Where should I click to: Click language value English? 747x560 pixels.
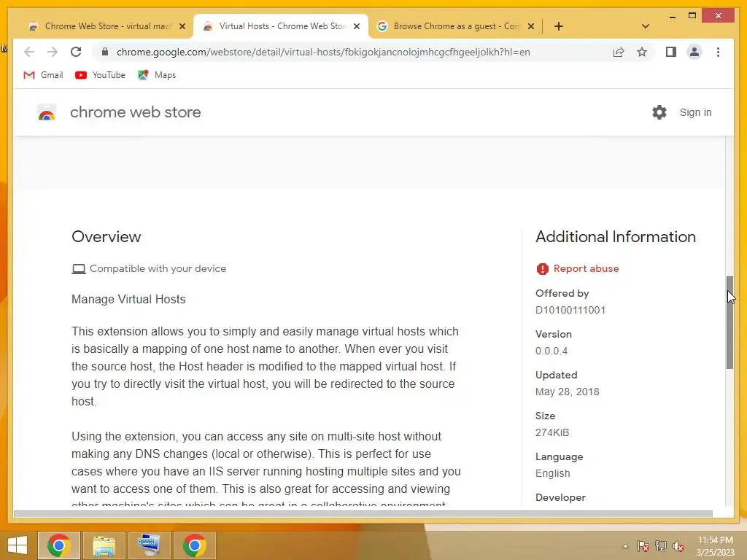[x=553, y=473]
